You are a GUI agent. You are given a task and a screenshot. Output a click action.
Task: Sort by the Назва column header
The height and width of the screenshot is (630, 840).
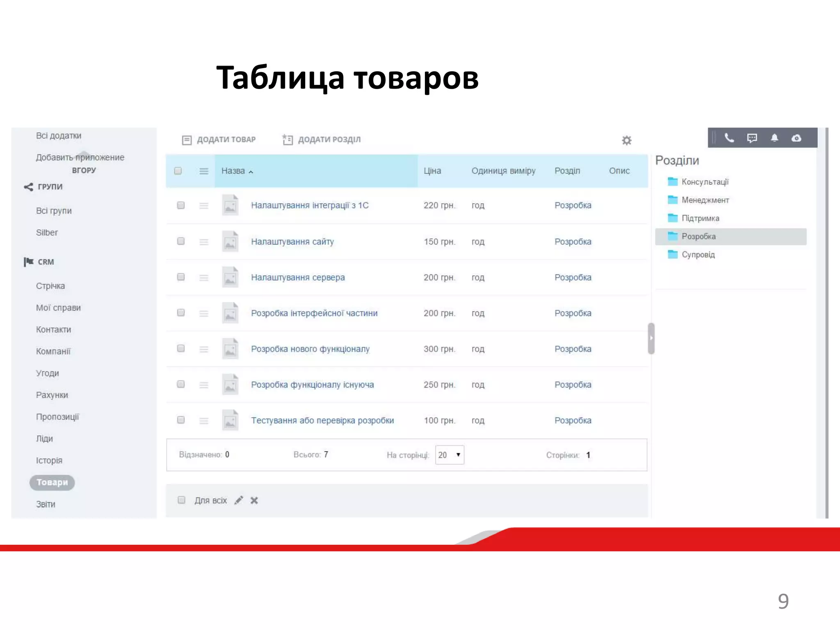point(316,171)
